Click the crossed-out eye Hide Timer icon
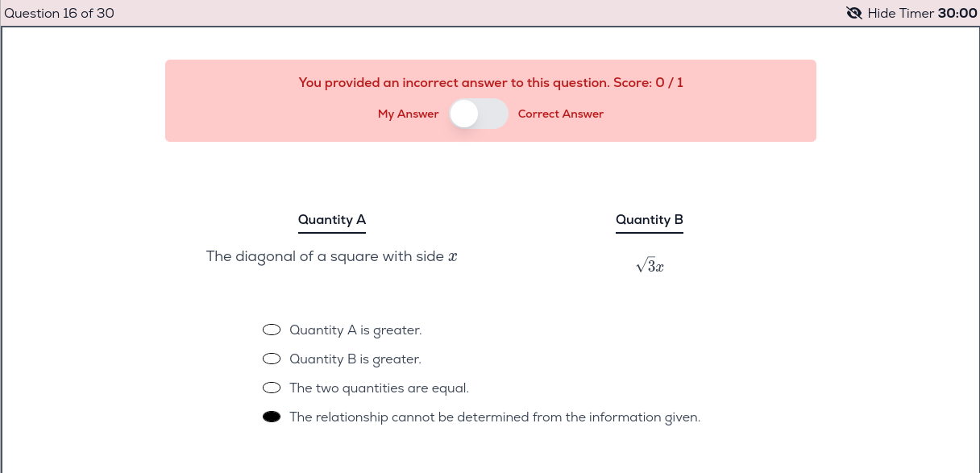This screenshot has width=980, height=473. 854,13
